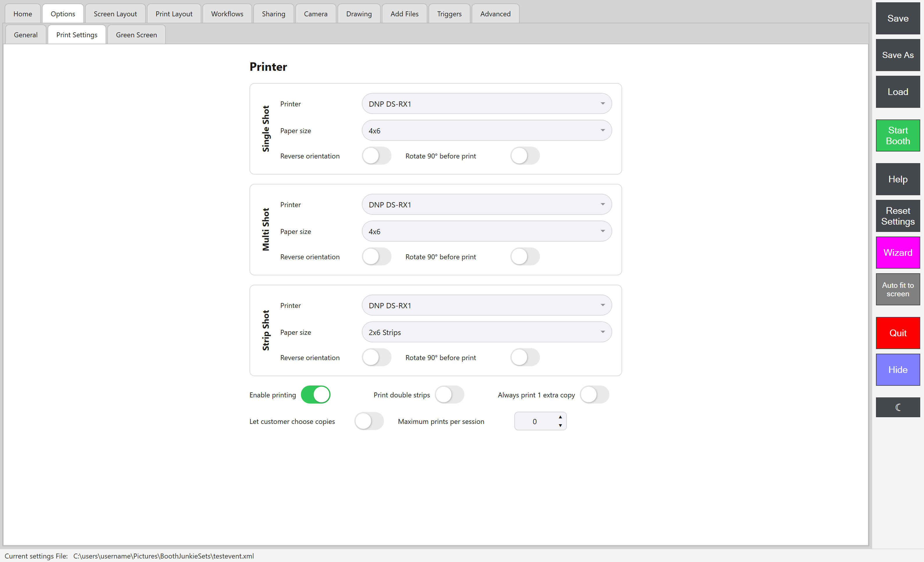Open the Print Layout tab

[x=174, y=13]
